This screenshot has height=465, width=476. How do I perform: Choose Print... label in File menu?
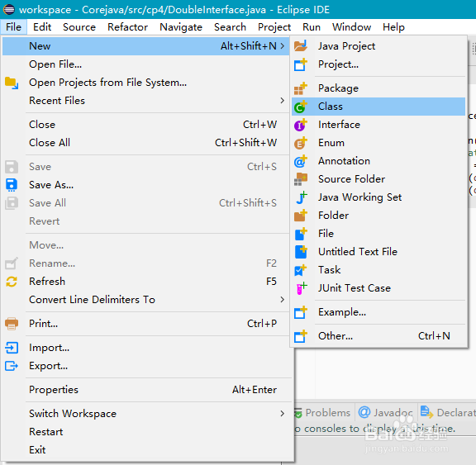44,324
